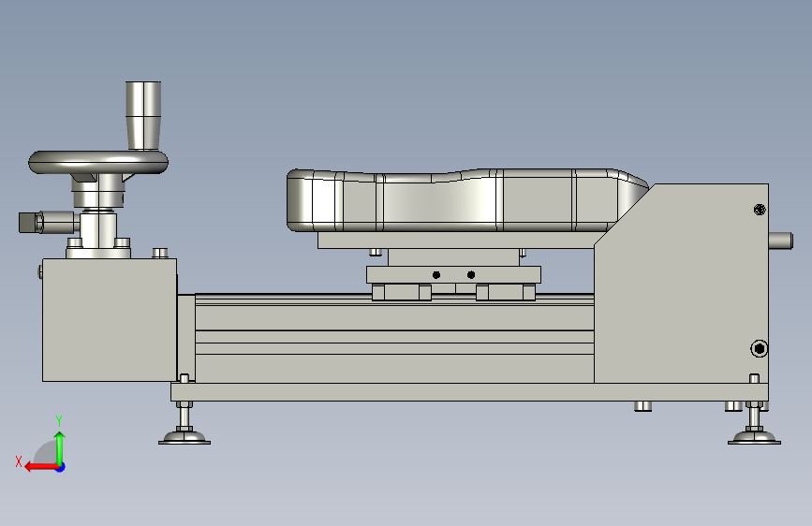Click the red X axis arrow of the triad

41,467
